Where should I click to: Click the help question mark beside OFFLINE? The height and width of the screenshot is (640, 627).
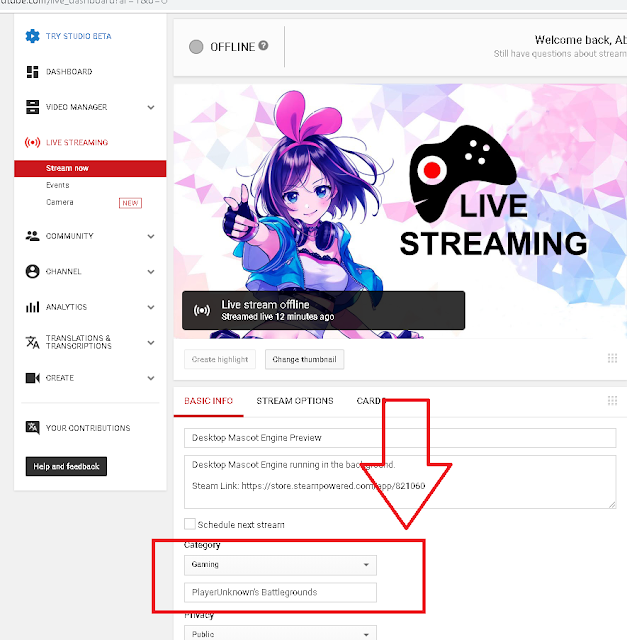tap(264, 46)
